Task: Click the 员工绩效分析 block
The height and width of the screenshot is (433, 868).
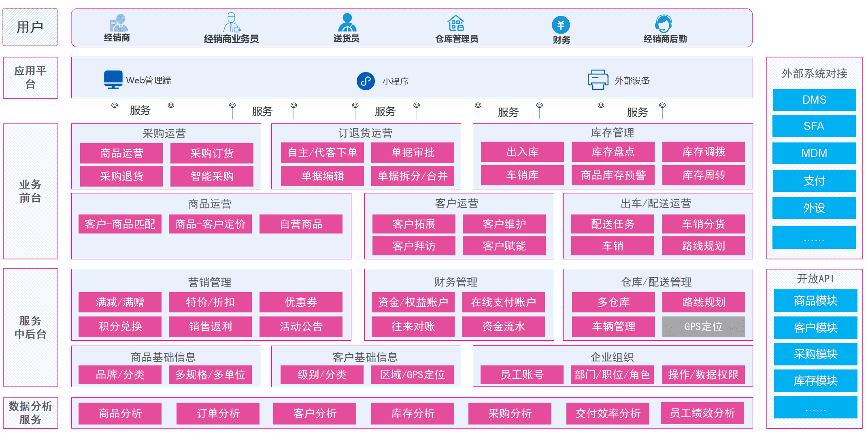Action: point(702,413)
